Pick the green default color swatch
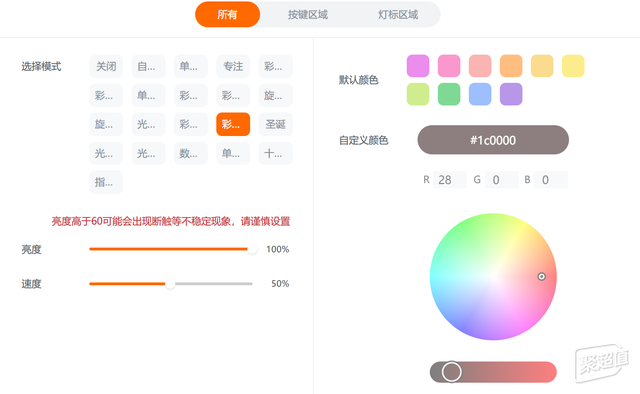The image size is (640, 394). pyautogui.click(x=449, y=94)
